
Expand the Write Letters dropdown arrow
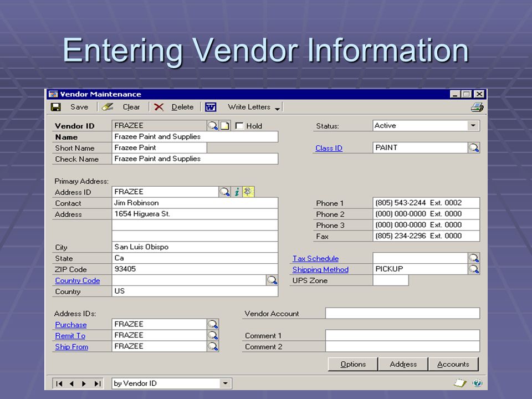point(277,109)
